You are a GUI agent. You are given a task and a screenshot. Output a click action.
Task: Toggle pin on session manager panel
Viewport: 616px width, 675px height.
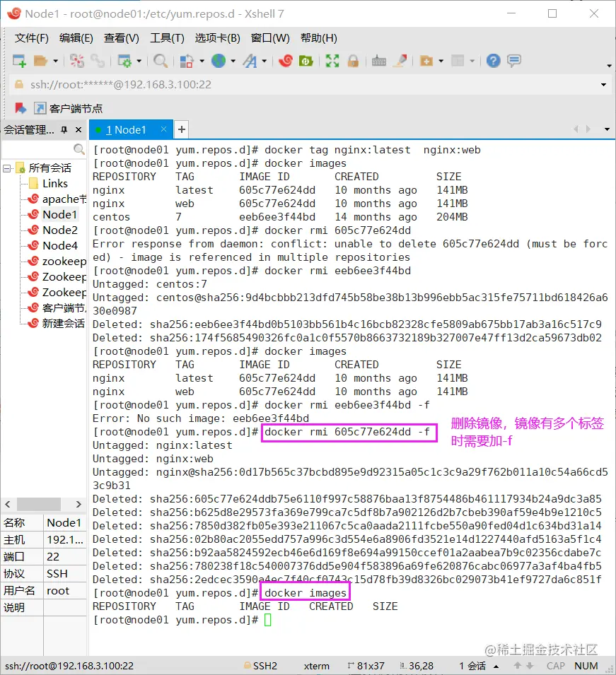tap(64, 129)
